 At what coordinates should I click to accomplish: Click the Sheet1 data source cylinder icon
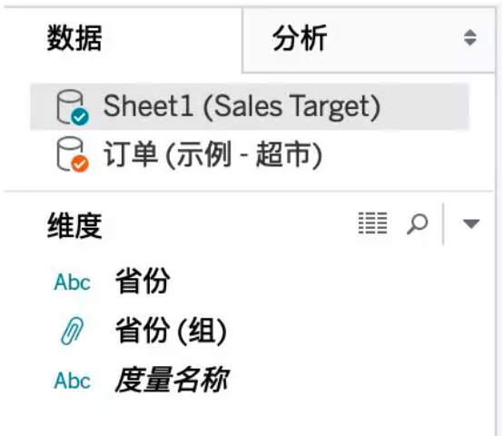(x=70, y=106)
